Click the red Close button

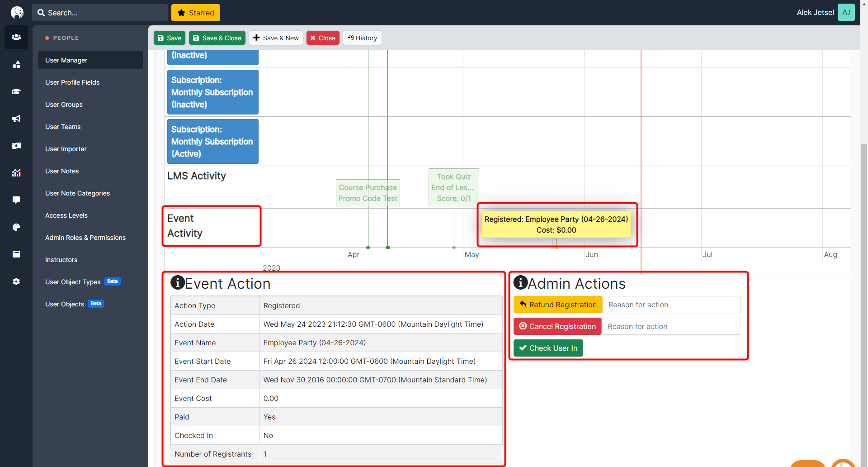(x=323, y=38)
